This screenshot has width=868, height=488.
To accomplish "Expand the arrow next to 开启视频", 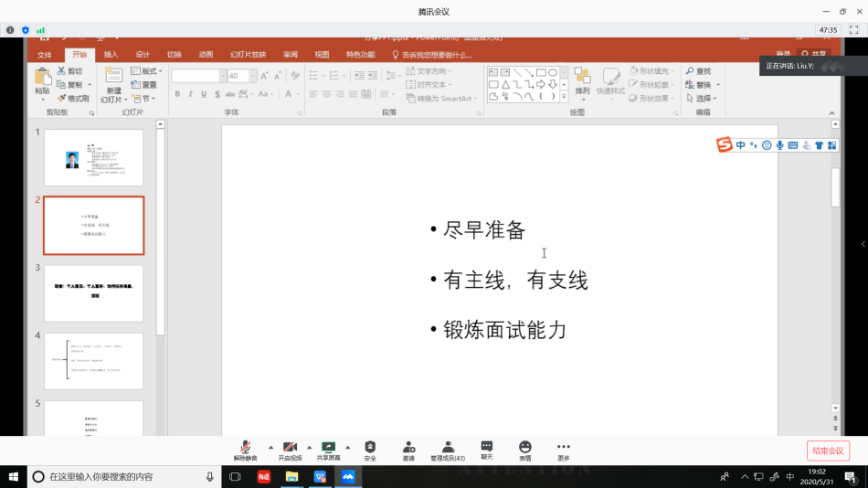I will [309, 447].
